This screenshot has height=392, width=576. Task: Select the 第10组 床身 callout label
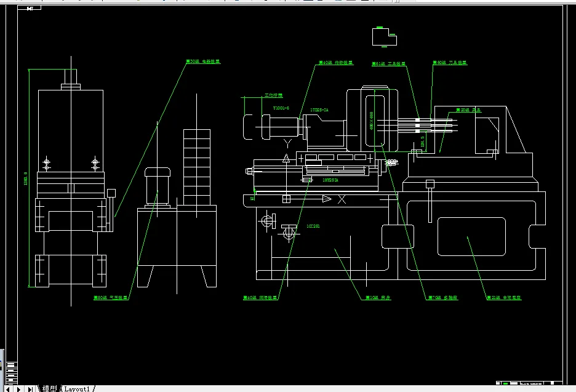point(378,298)
